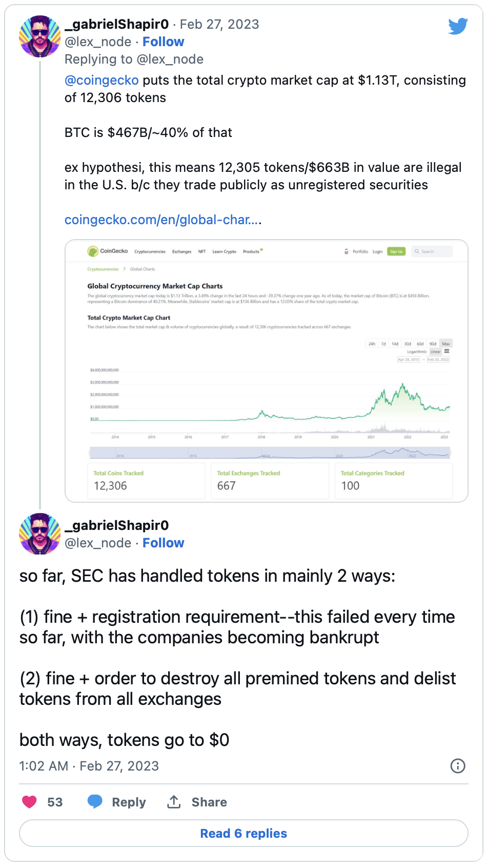Click Read 6 replies button
The width and height of the screenshot is (486, 868).
[x=244, y=833]
